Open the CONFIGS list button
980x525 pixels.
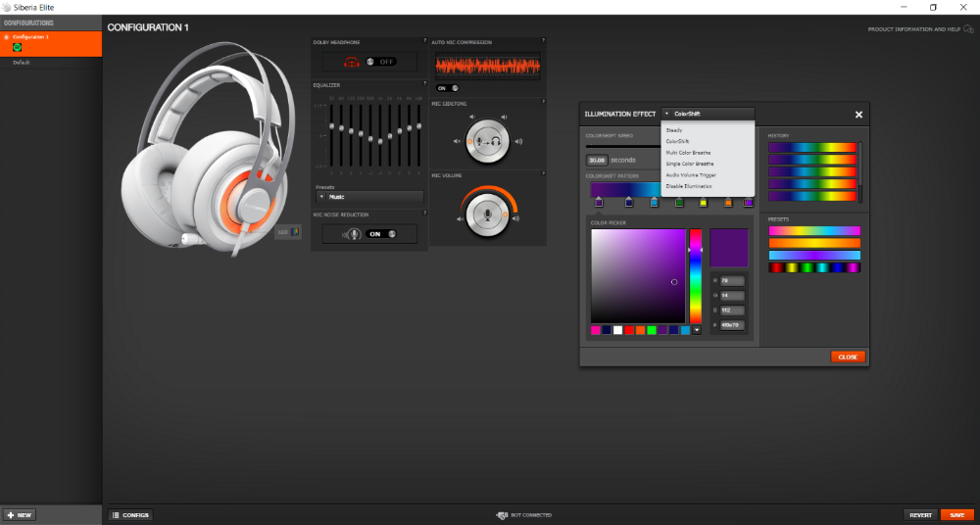[x=130, y=515]
